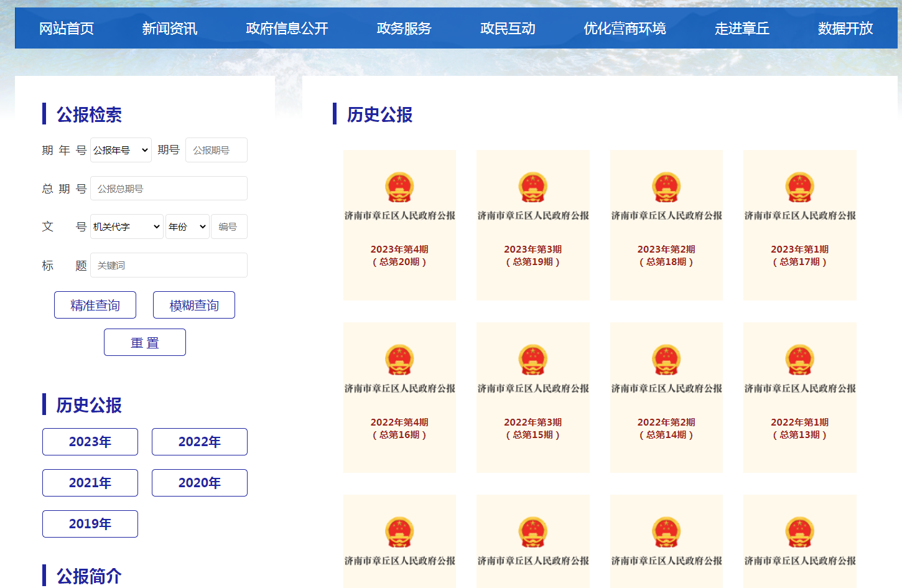This screenshot has width=902, height=588.
Task: Filter gazettes by 2020年
Action: point(200,483)
